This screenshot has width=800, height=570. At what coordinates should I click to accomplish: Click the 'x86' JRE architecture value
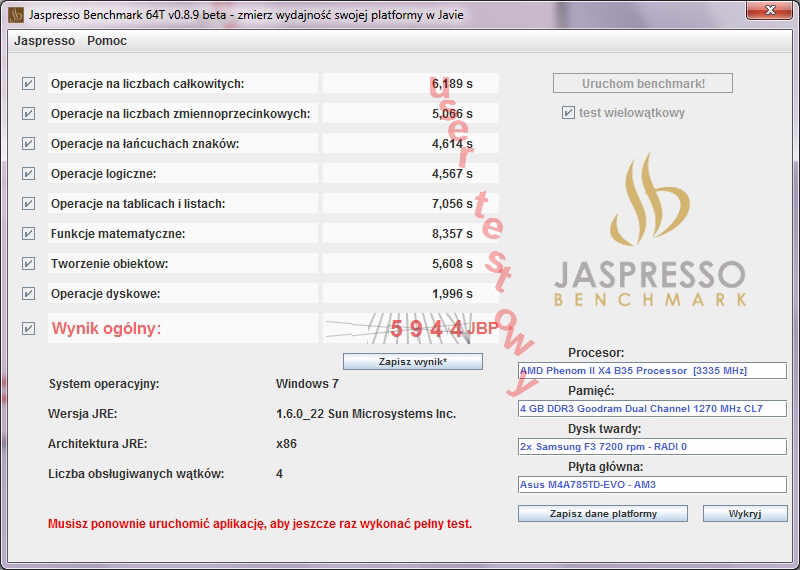(x=286, y=443)
